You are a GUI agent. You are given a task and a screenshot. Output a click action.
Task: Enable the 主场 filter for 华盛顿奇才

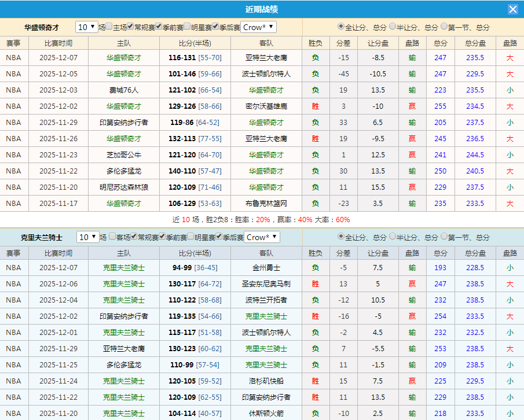(108, 27)
